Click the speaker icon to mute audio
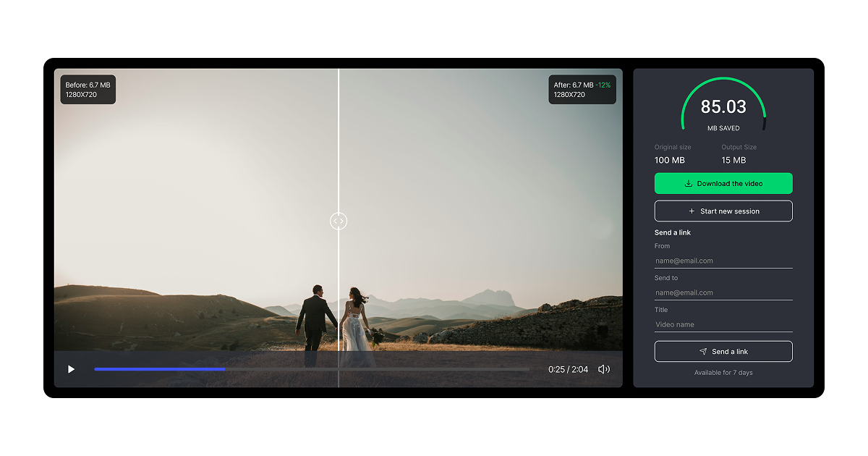This screenshot has height=456, width=868. (605, 369)
